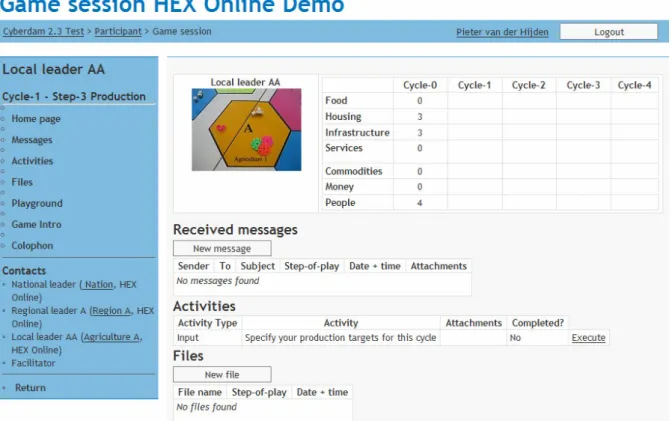The image size is (672, 421).
Task: Click the Step-of-play header in messages table
Action: [x=312, y=266]
